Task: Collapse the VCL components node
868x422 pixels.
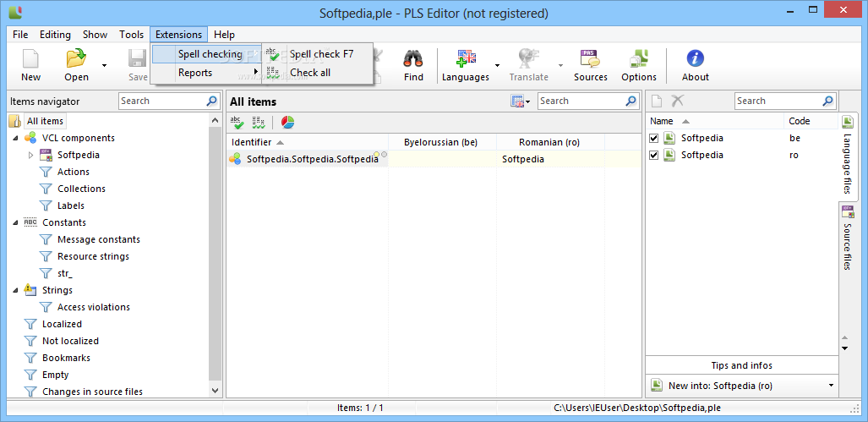Action: tap(15, 138)
